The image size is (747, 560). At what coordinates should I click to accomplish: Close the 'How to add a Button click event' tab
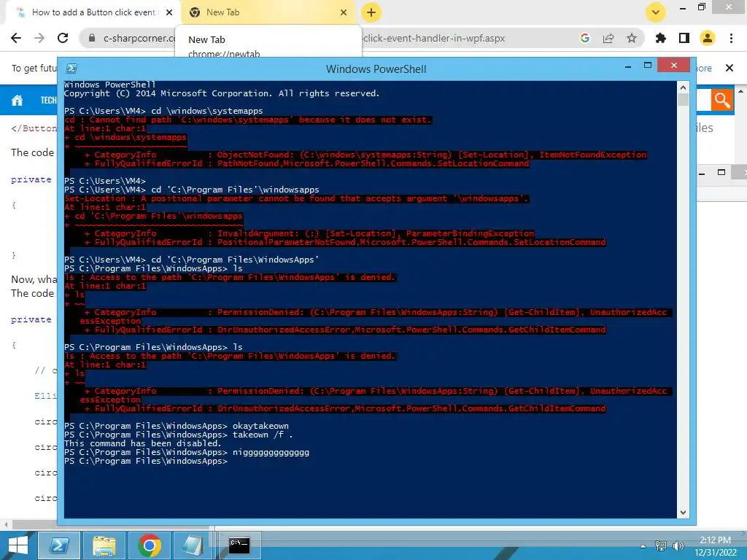(169, 12)
